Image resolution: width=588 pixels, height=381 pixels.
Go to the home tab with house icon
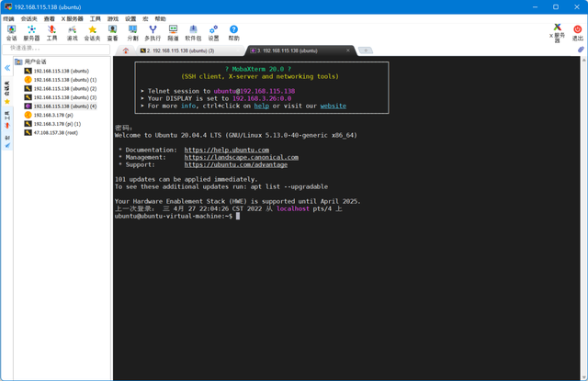[x=126, y=50]
